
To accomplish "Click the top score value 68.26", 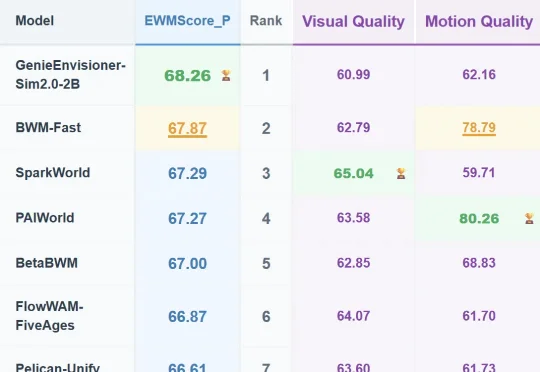I will point(187,75).
